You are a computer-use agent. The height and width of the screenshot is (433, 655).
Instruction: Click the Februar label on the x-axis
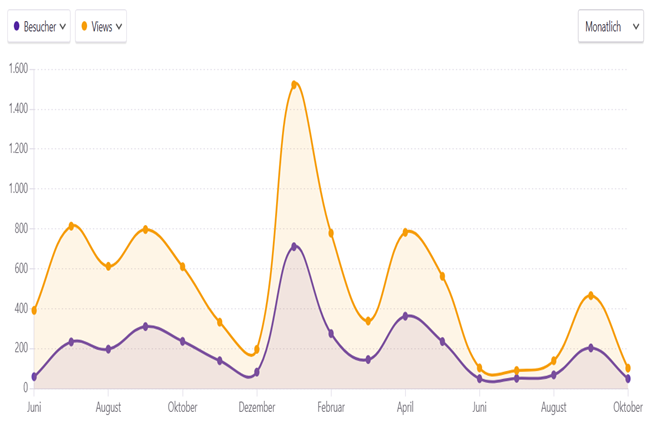(x=331, y=408)
